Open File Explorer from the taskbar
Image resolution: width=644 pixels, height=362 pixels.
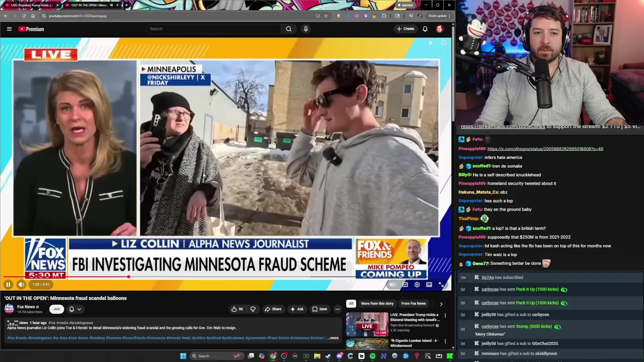pyautogui.click(x=317, y=356)
